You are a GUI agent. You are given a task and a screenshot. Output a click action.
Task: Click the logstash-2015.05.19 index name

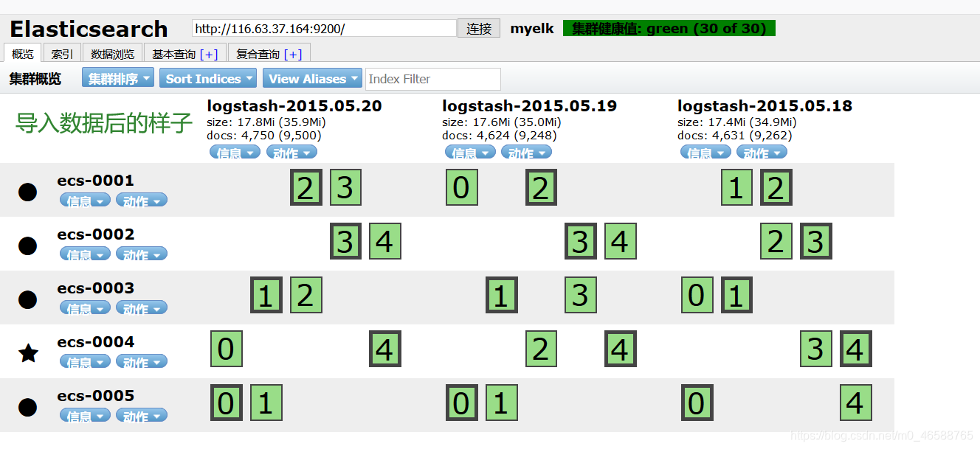pyautogui.click(x=530, y=106)
